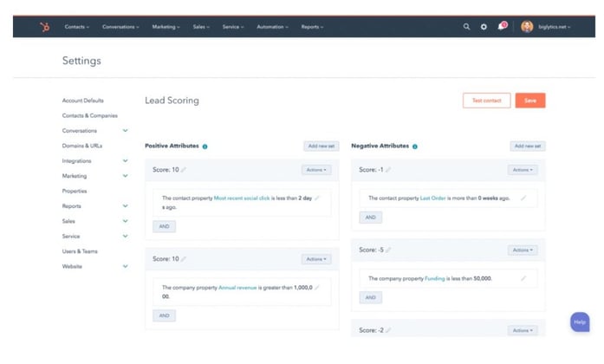Edit the Funding rule pencil
This screenshot has width=604, height=364.
pyautogui.click(x=523, y=278)
